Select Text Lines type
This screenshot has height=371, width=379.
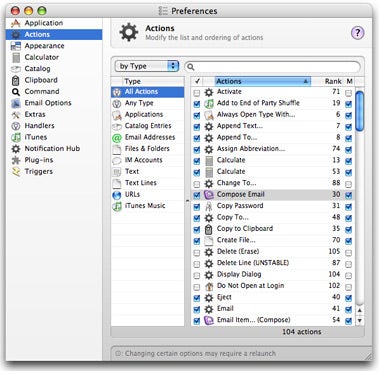pyautogui.click(x=148, y=183)
